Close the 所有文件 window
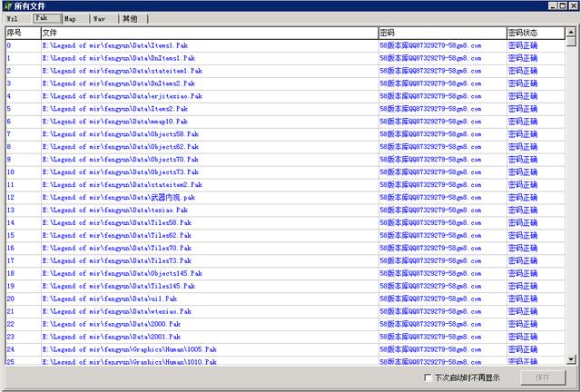The image size is (581, 392). (574, 6)
